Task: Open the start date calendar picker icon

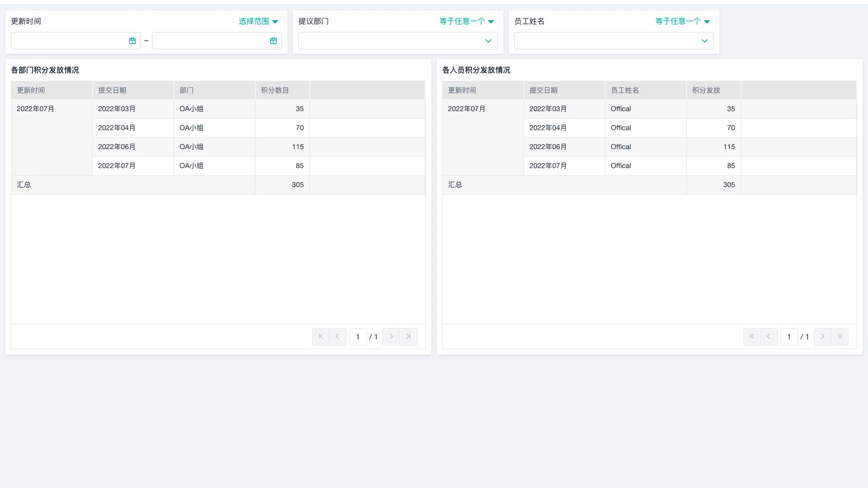Action: (x=132, y=41)
